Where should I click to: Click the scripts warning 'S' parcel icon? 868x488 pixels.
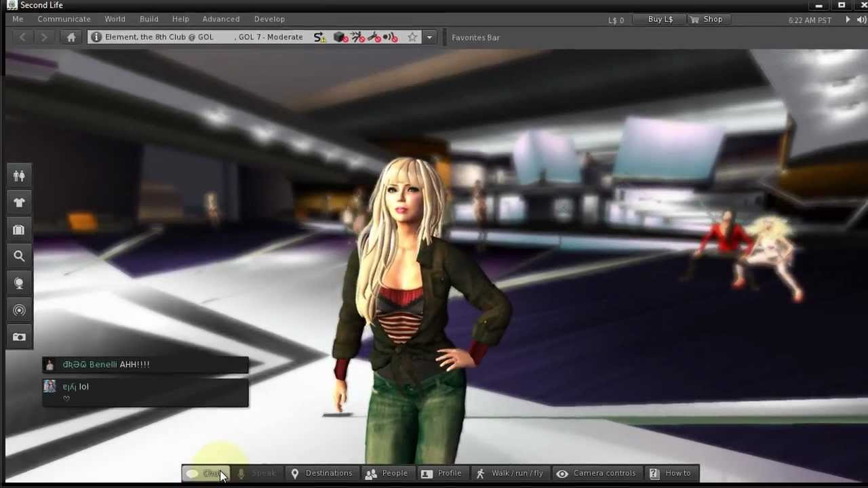click(x=319, y=37)
